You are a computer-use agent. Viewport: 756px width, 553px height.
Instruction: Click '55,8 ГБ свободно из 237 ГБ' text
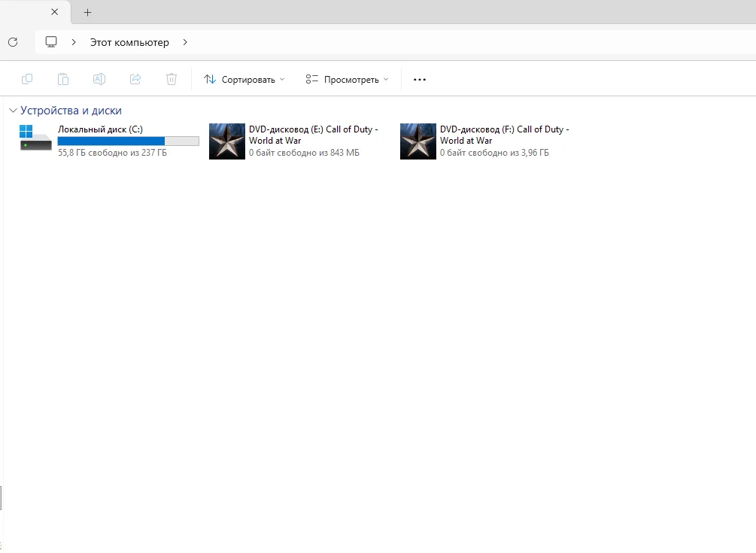point(112,153)
